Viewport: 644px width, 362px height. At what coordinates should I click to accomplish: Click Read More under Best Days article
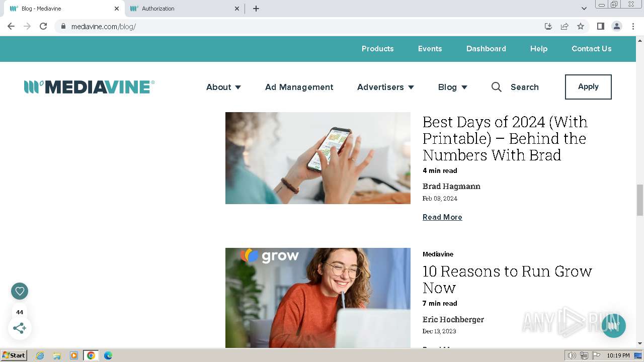tap(442, 217)
